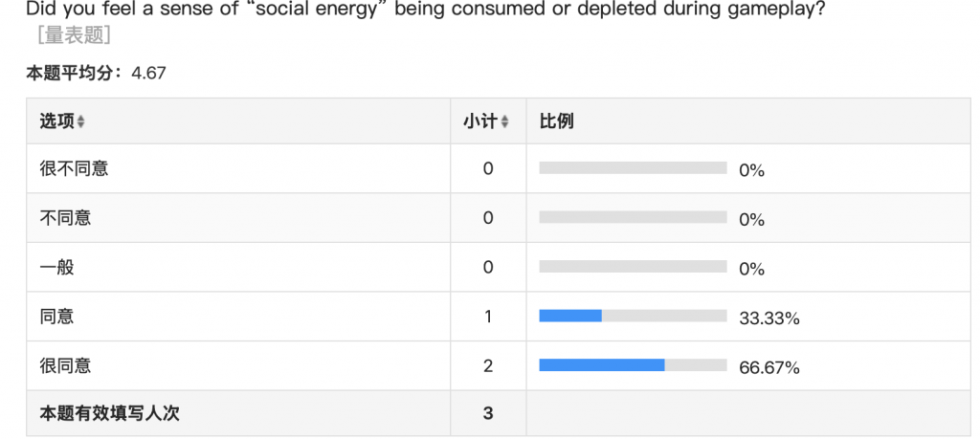Viewport: 980px width, 439px height.
Task: Sort by the 选项 column sort icon
Action: pos(80,122)
